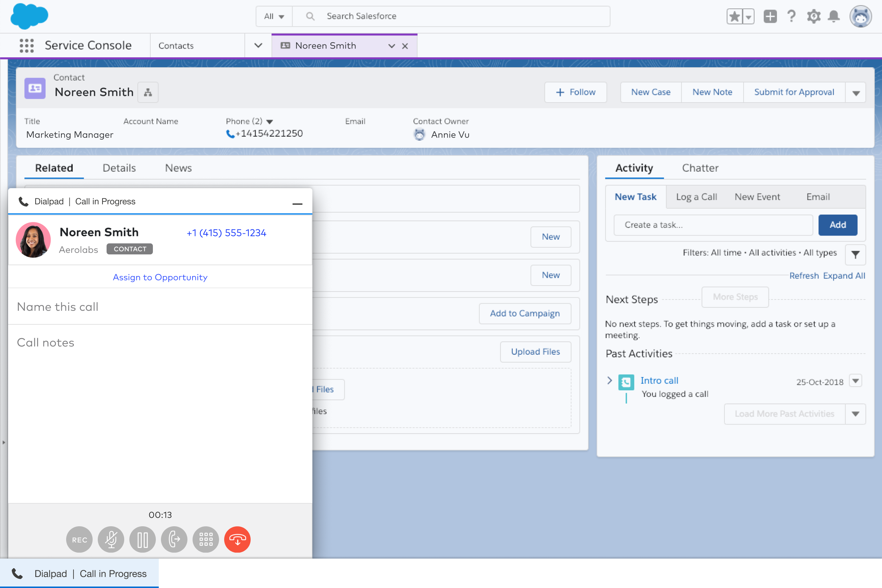
Task: Open the user profile avatar
Action: [861, 17]
